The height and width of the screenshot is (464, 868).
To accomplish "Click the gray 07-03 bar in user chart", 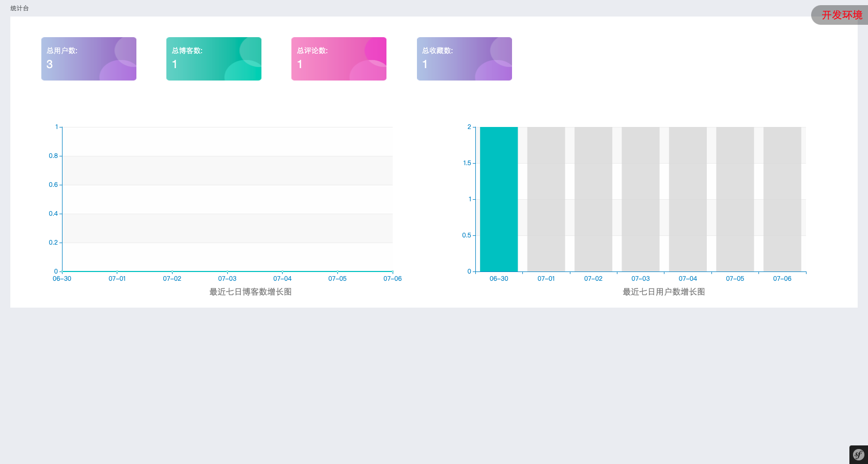I will coord(641,199).
